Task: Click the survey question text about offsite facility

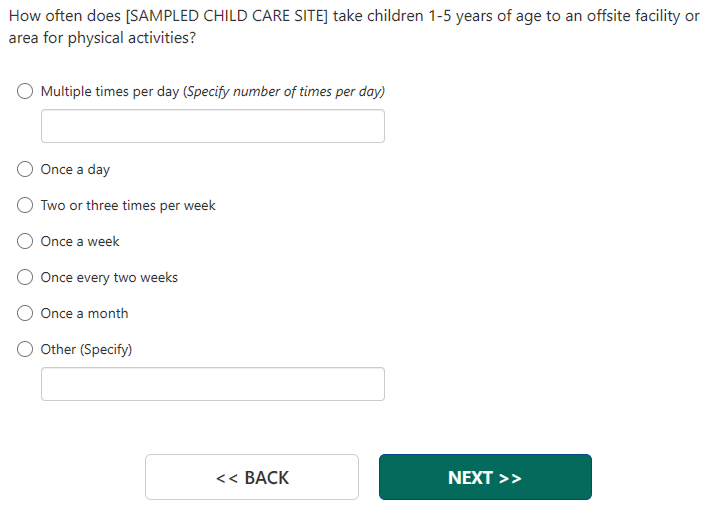Action: [x=351, y=27]
